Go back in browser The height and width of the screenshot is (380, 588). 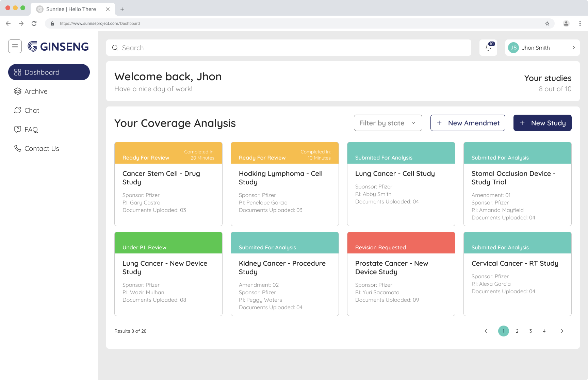click(8, 23)
